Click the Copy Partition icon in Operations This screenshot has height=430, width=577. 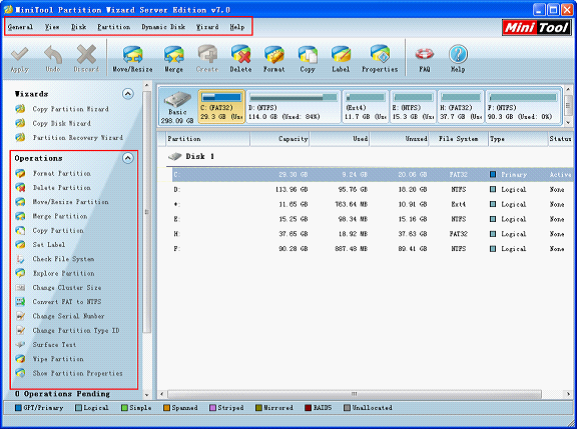point(20,231)
